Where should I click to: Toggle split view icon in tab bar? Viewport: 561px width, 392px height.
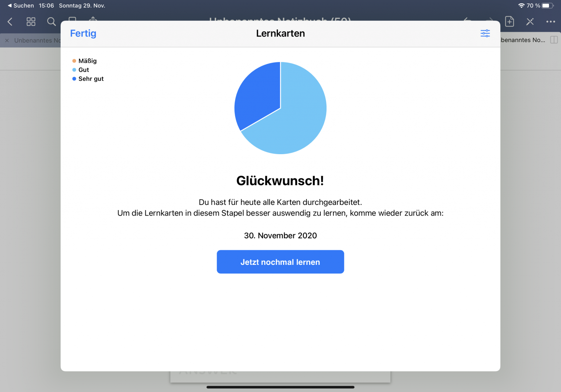[554, 40]
